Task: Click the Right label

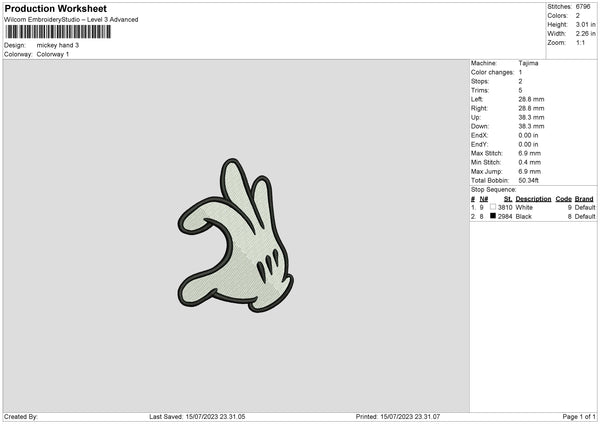Action: coord(479,108)
